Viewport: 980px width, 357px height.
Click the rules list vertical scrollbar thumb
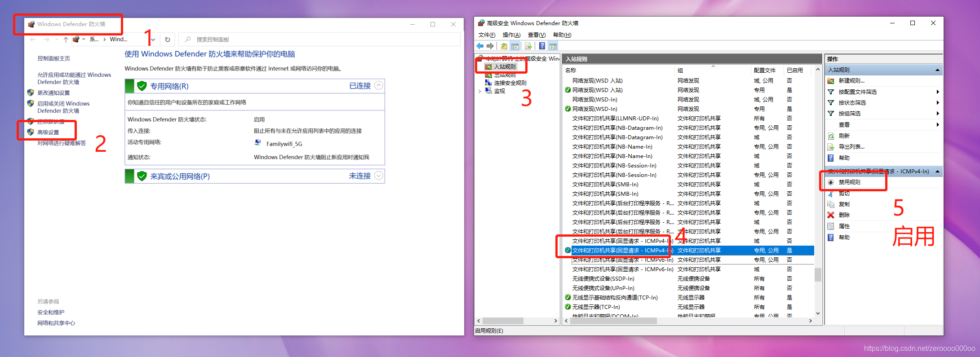pyautogui.click(x=818, y=275)
